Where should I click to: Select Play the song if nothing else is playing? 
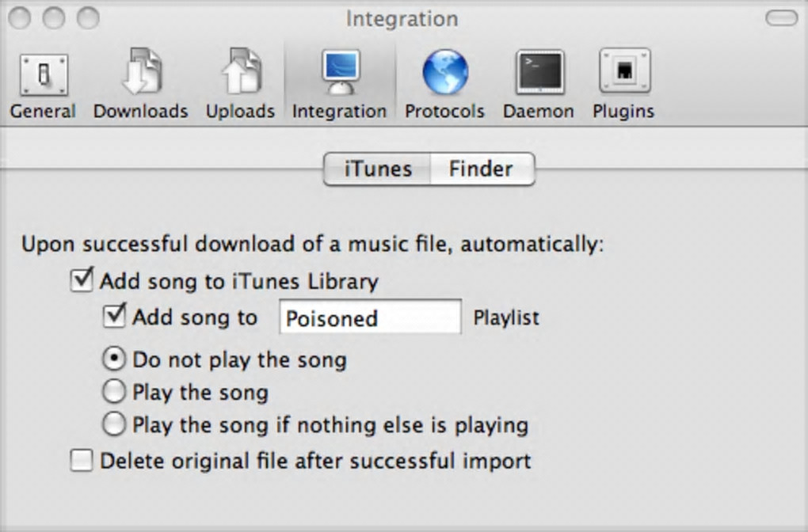point(113,425)
